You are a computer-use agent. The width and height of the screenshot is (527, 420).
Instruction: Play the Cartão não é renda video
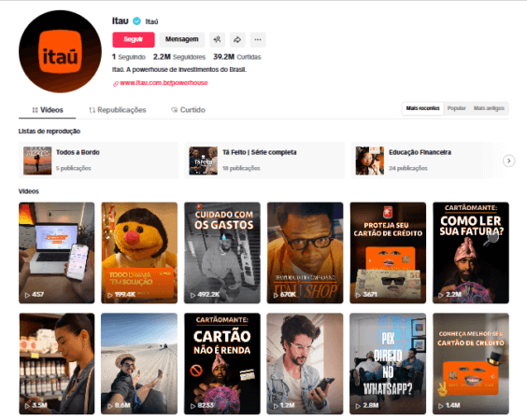(x=222, y=364)
